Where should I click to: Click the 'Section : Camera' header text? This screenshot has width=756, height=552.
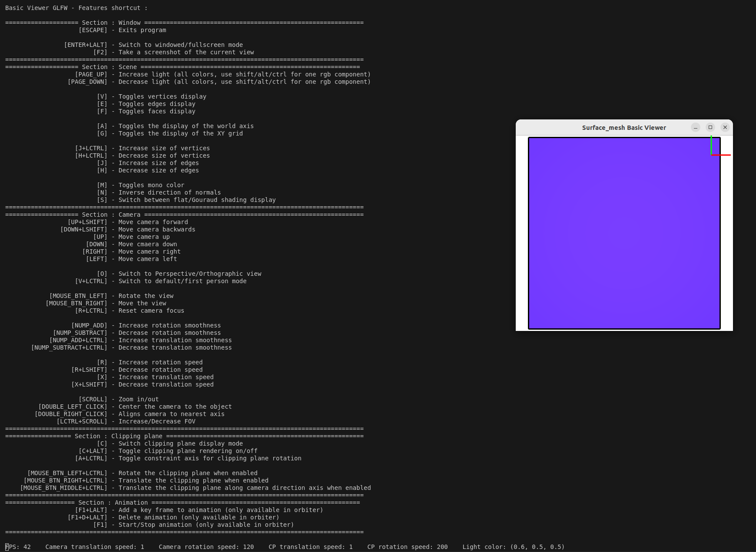click(111, 215)
